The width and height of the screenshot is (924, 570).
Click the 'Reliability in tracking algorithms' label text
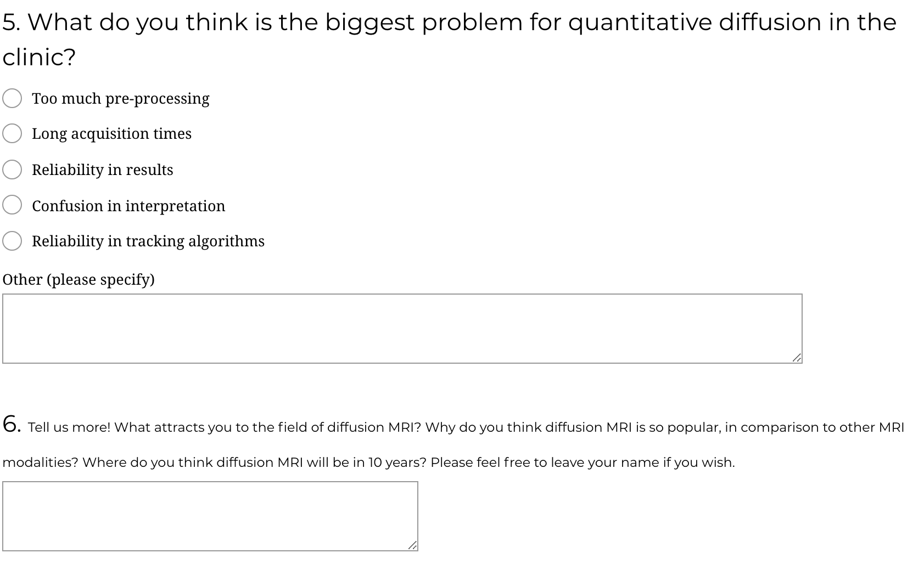148,241
